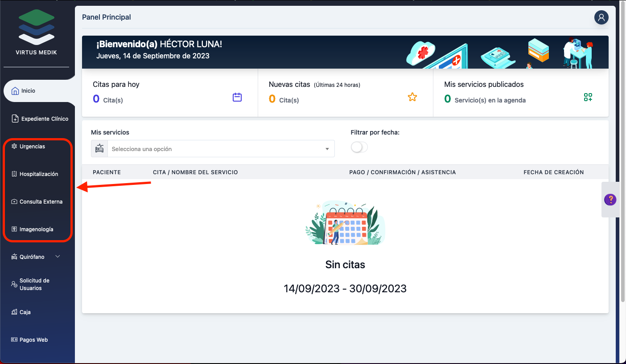Click the star icon in Nuevas citas

(x=412, y=97)
